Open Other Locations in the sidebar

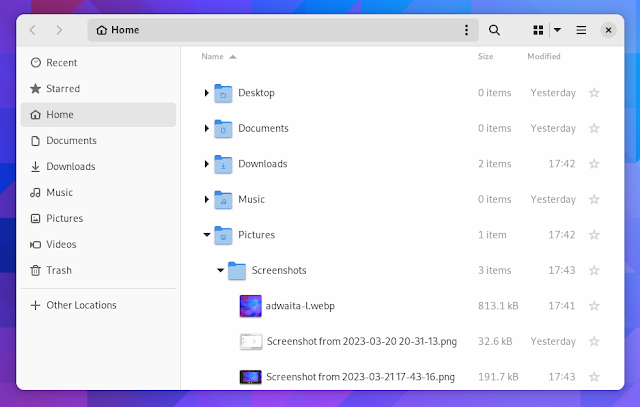click(98, 305)
